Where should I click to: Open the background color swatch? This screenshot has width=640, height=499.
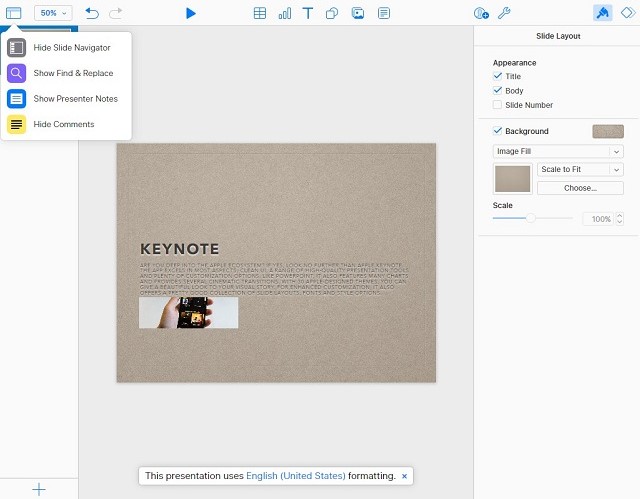[x=608, y=131]
